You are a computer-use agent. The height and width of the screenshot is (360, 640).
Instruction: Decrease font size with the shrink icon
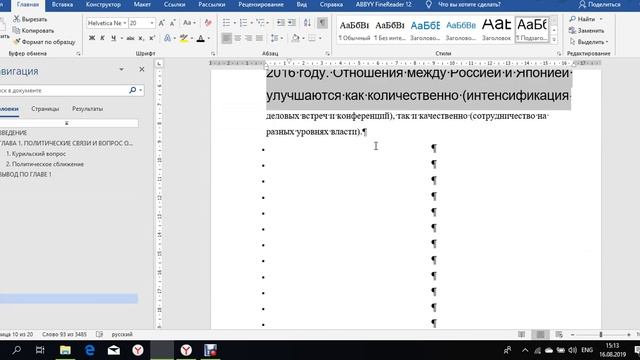(173, 23)
